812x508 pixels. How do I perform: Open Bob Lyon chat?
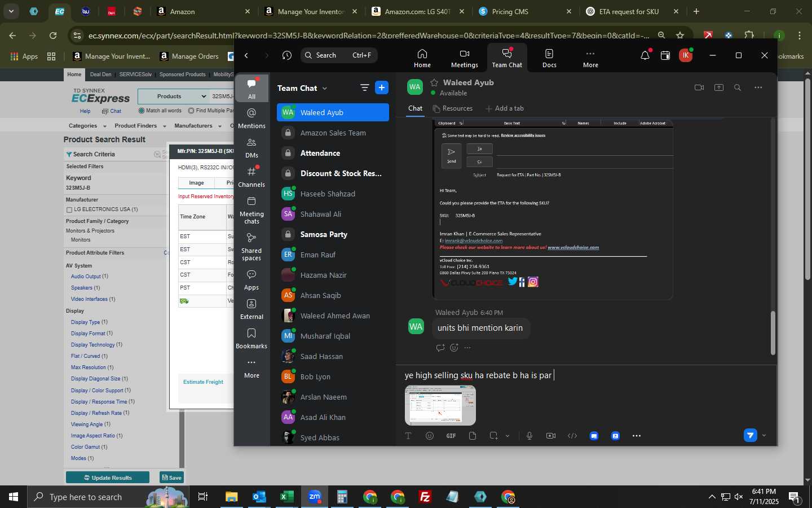[333, 376]
